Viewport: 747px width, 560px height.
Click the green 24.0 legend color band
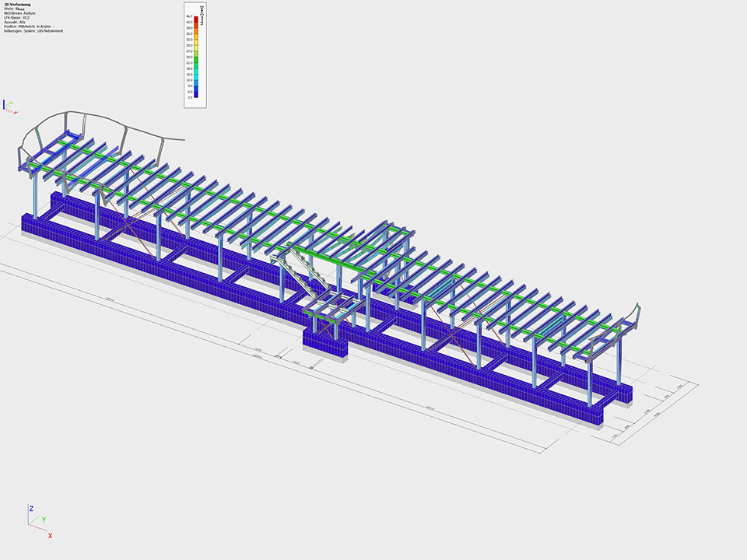point(195,59)
